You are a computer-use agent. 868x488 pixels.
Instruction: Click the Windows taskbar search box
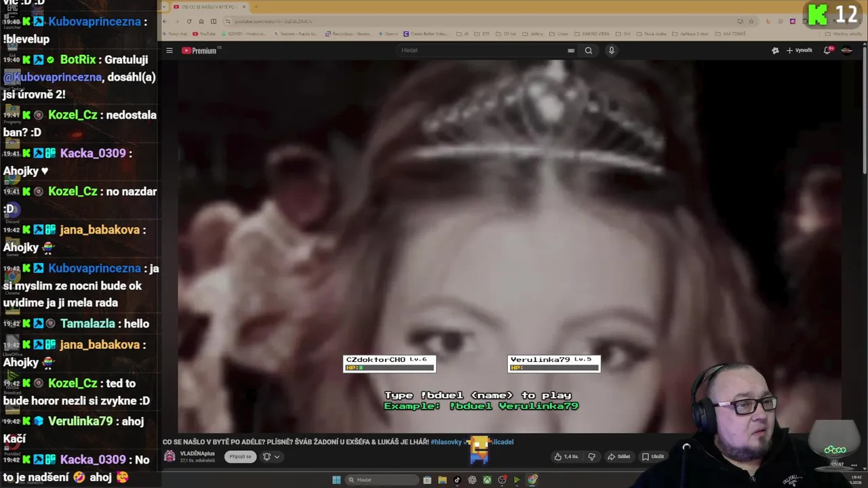pyautogui.click(x=382, y=480)
